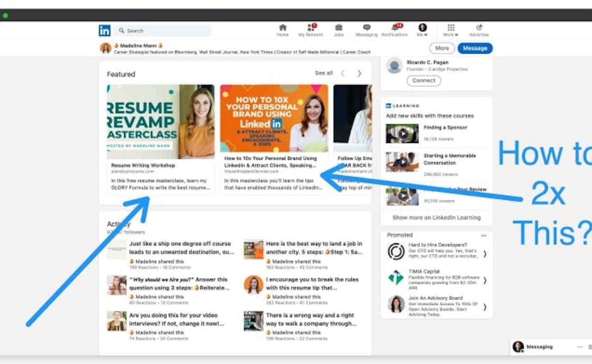Click the Message button
This screenshot has width=592, height=364.
(475, 48)
